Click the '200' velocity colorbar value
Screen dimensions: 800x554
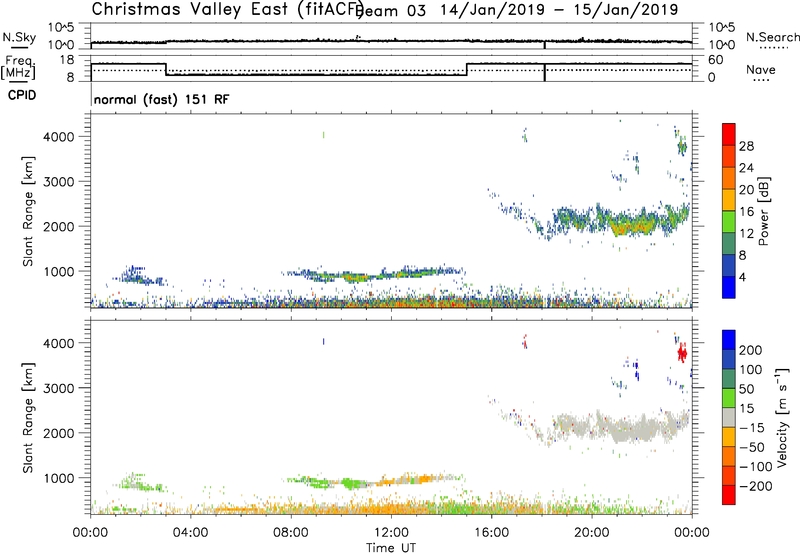click(751, 350)
